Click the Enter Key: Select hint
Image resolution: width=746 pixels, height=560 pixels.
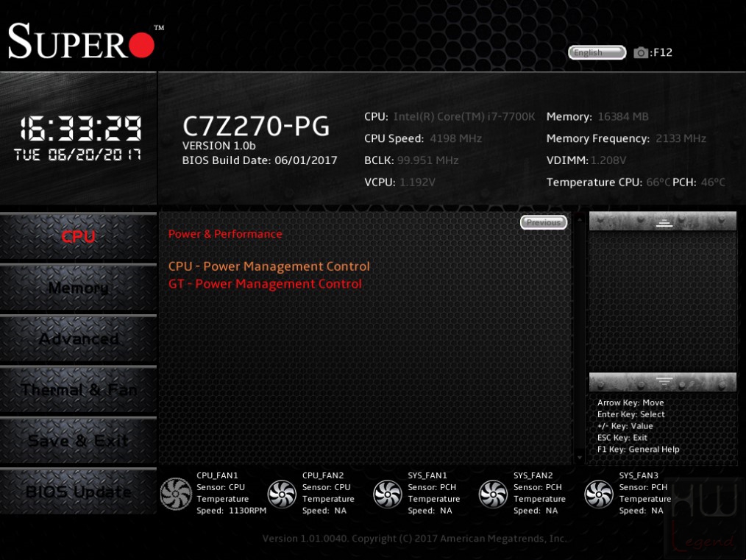tap(631, 414)
